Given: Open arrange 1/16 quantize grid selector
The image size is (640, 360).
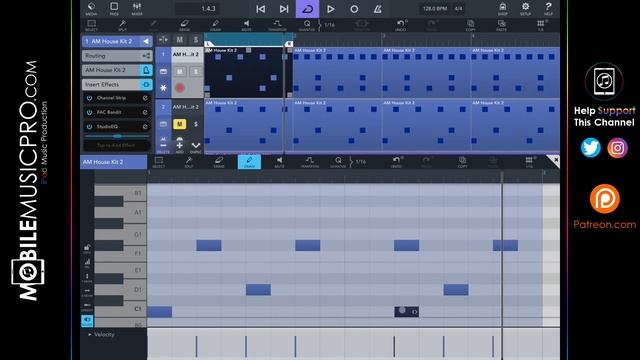Looking at the screenshot, I should (x=329, y=25).
